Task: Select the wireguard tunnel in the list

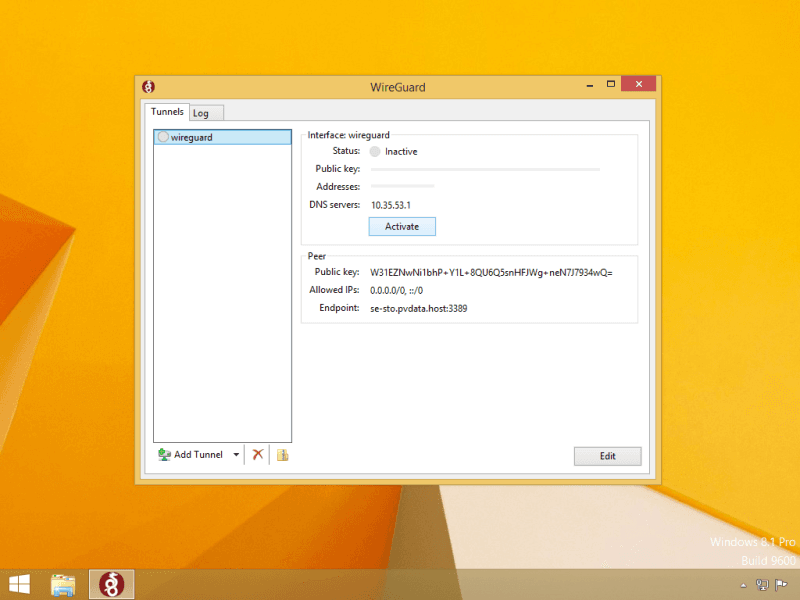Action: (222, 137)
